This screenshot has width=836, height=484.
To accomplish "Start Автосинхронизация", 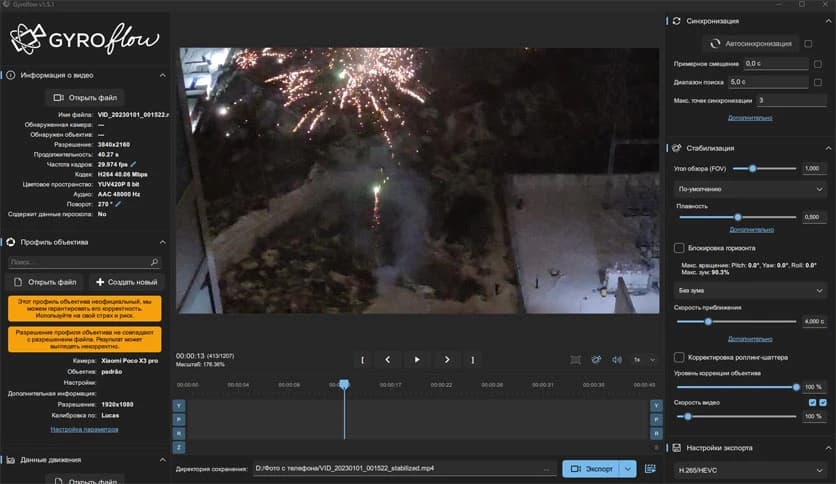I will (751, 44).
